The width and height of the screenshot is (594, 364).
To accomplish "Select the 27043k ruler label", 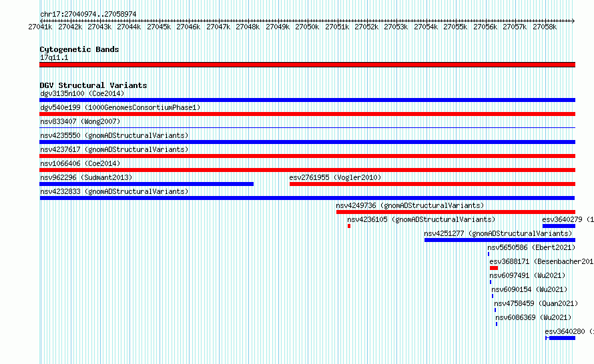I will (99, 27).
